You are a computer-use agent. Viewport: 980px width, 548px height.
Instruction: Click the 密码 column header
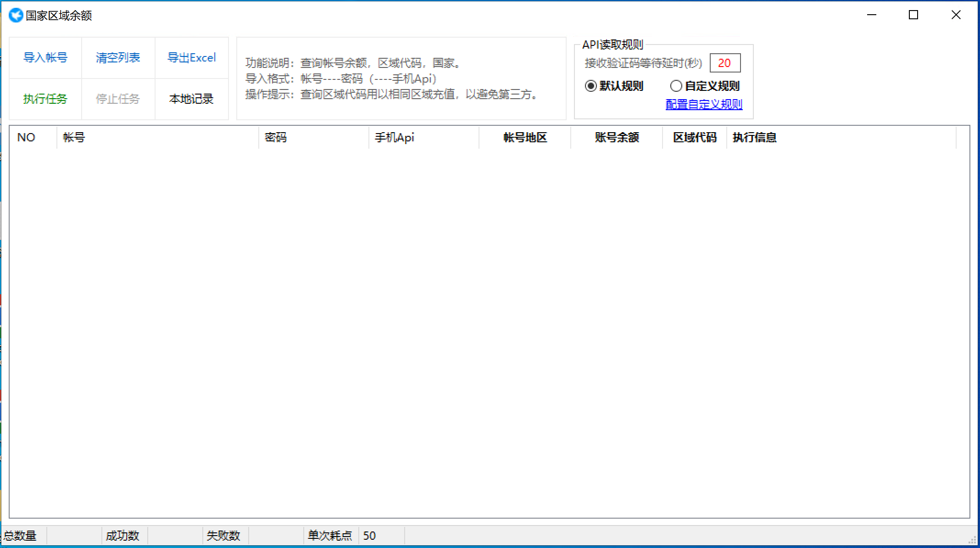point(314,137)
